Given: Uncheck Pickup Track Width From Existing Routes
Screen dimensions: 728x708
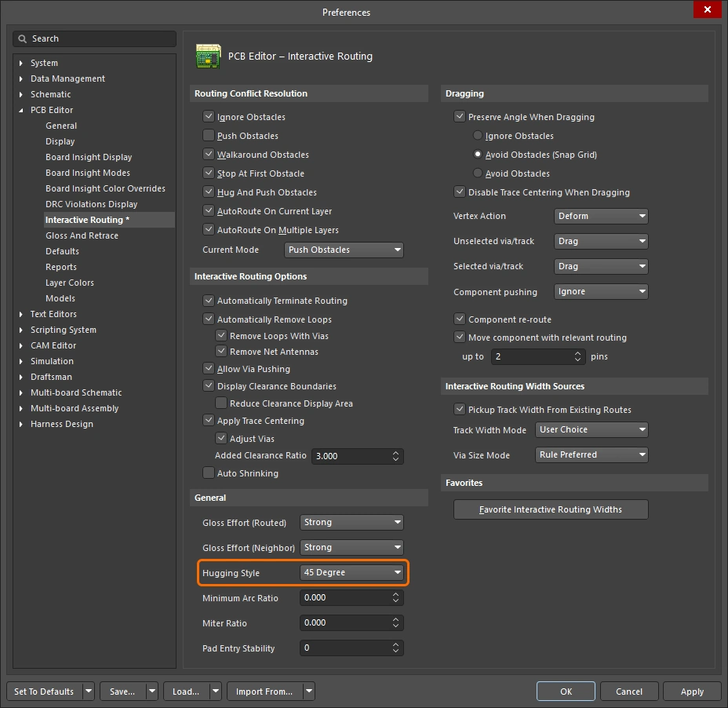Looking at the screenshot, I should 460,409.
